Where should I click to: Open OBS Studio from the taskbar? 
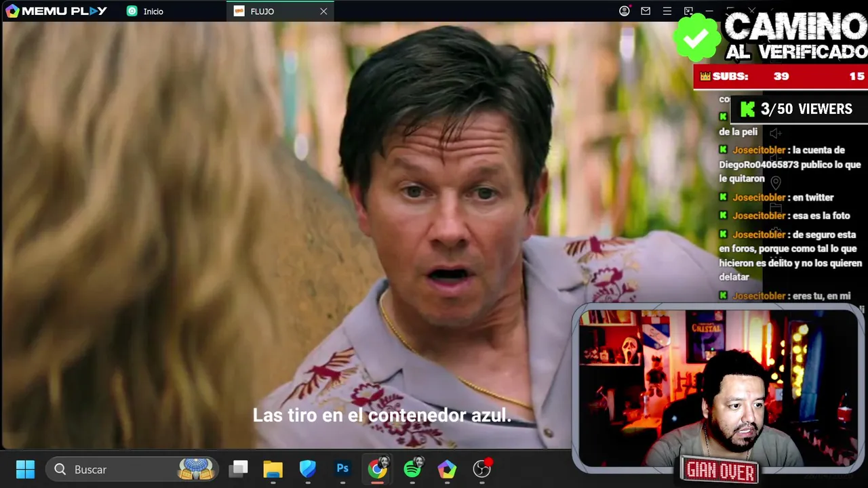[x=482, y=469]
